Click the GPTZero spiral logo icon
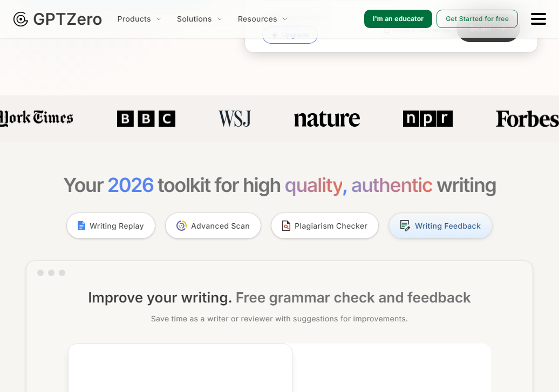This screenshot has width=559, height=392. click(x=21, y=19)
